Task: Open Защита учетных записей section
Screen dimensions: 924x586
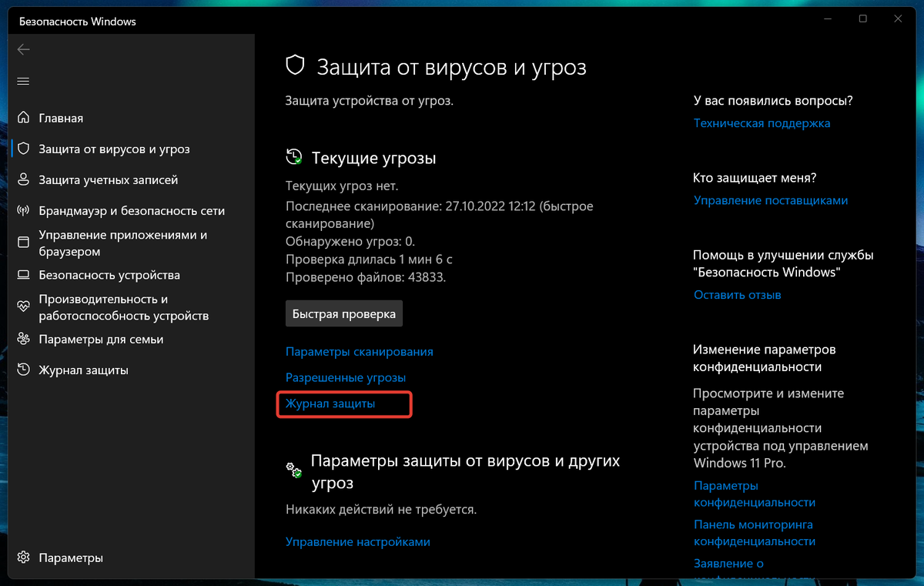Action: pyautogui.click(x=109, y=179)
